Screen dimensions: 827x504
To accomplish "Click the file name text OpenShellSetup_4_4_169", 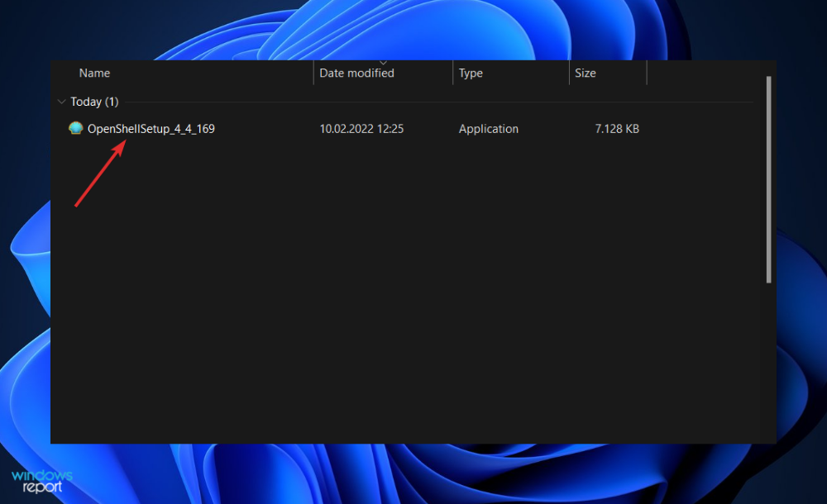I will coord(150,128).
